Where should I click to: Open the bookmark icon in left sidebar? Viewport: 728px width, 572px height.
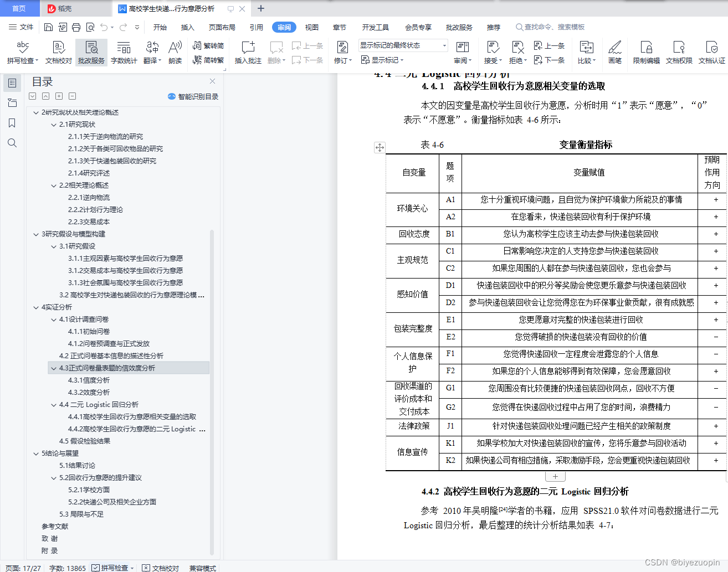[12, 123]
